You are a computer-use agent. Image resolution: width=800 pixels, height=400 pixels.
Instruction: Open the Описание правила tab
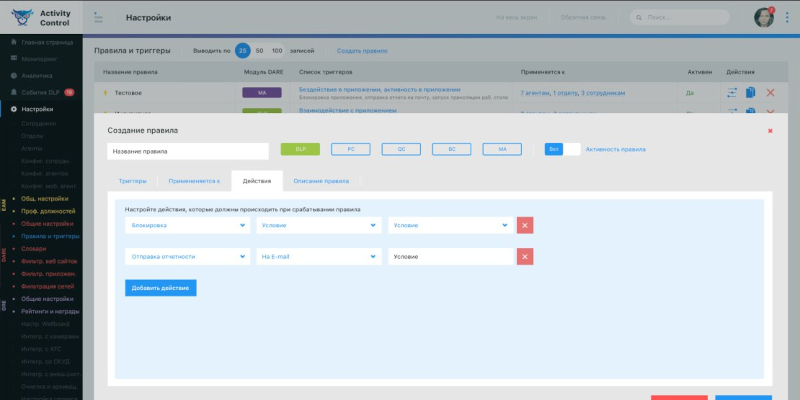pyautogui.click(x=321, y=181)
